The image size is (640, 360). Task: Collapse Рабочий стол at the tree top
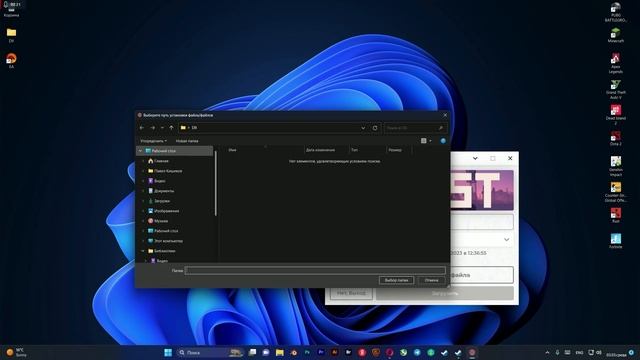point(140,151)
